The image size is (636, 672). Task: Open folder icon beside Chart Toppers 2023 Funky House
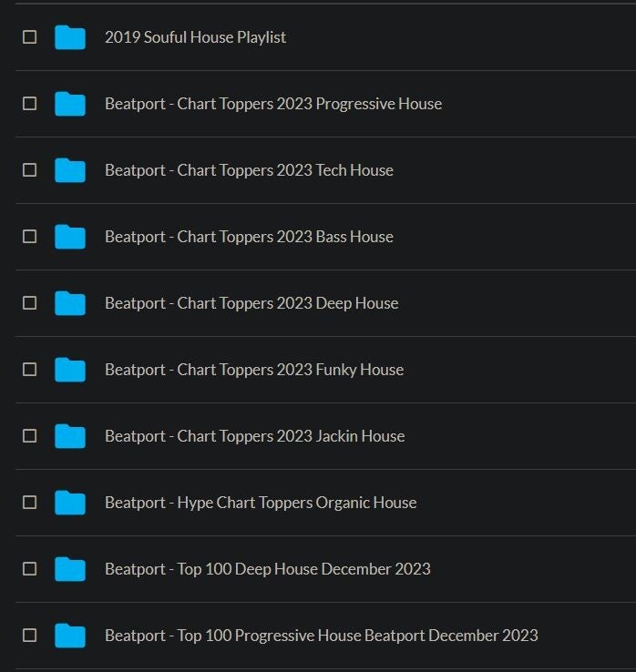tap(70, 370)
